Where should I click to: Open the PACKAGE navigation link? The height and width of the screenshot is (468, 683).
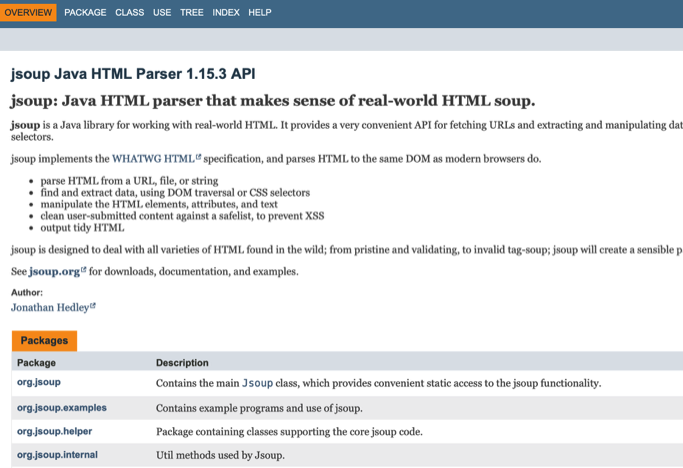[x=85, y=13]
